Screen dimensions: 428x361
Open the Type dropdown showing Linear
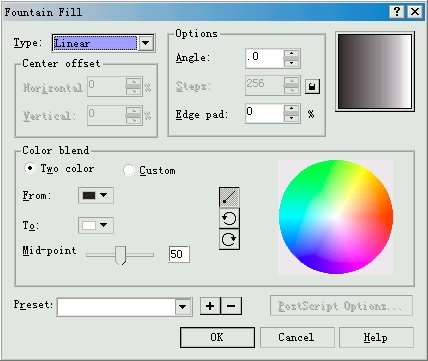[x=146, y=43]
